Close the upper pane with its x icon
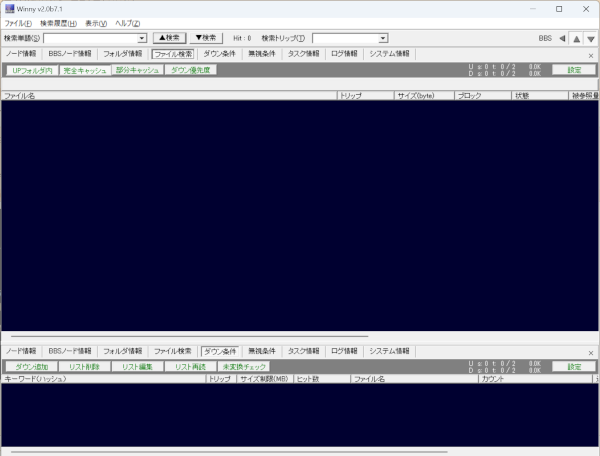Viewport: 600px width, 456px height. (x=591, y=56)
